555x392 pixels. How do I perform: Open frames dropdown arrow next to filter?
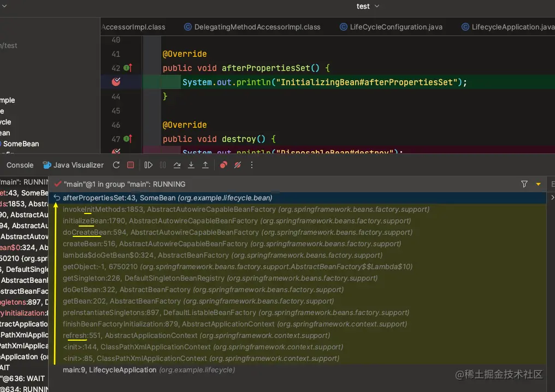coord(539,185)
